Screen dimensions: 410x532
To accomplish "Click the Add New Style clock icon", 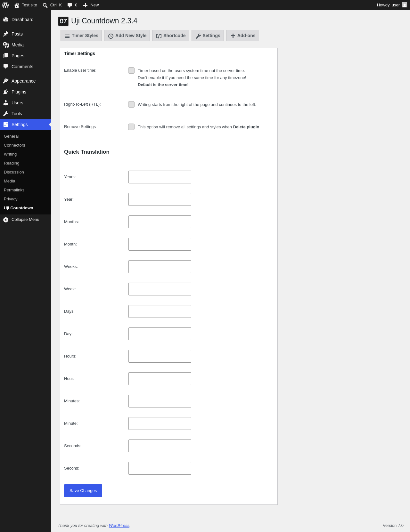I will [x=111, y=36].
